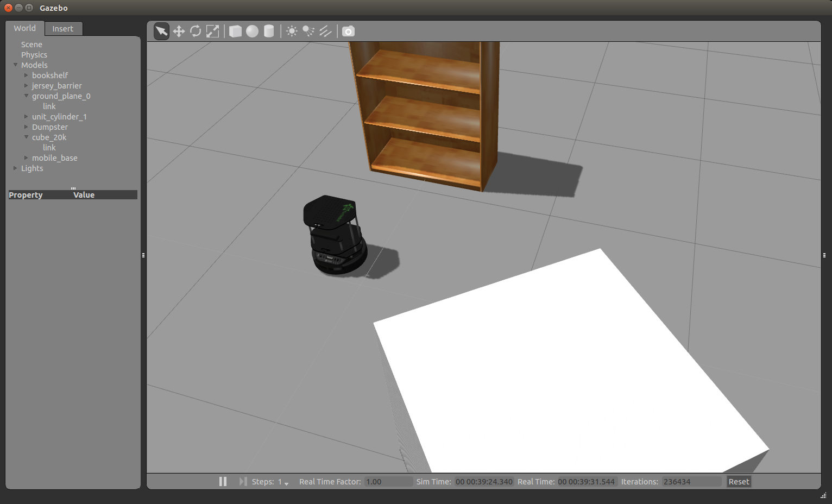The image size is (832, 504).
Task: Step the simulation forward once
Action: point(243,482)
